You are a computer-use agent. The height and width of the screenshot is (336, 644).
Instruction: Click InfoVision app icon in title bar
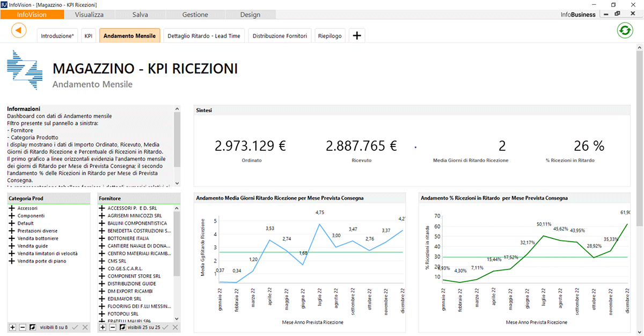click(4, 4)
